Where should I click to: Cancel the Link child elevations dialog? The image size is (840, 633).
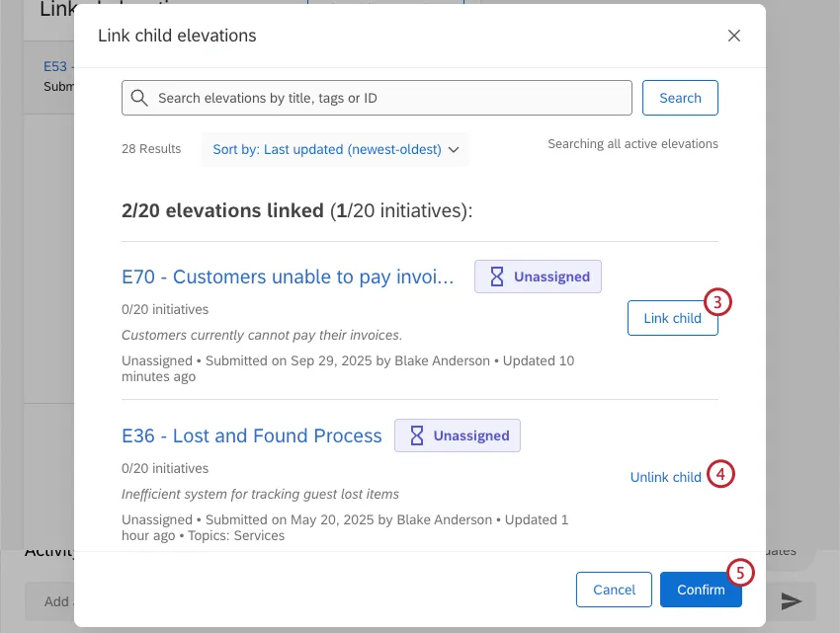614,590
